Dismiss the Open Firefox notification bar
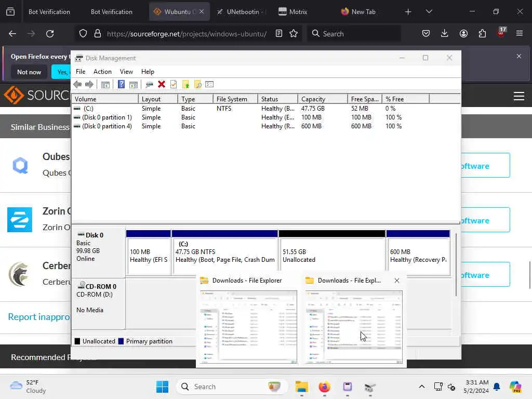Screen dimensions: 532x399 (x=519, y=56)
